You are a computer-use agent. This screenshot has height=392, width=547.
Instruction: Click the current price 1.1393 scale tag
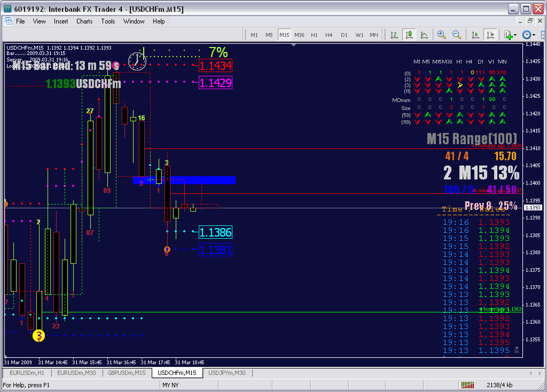tap(533, 208)
